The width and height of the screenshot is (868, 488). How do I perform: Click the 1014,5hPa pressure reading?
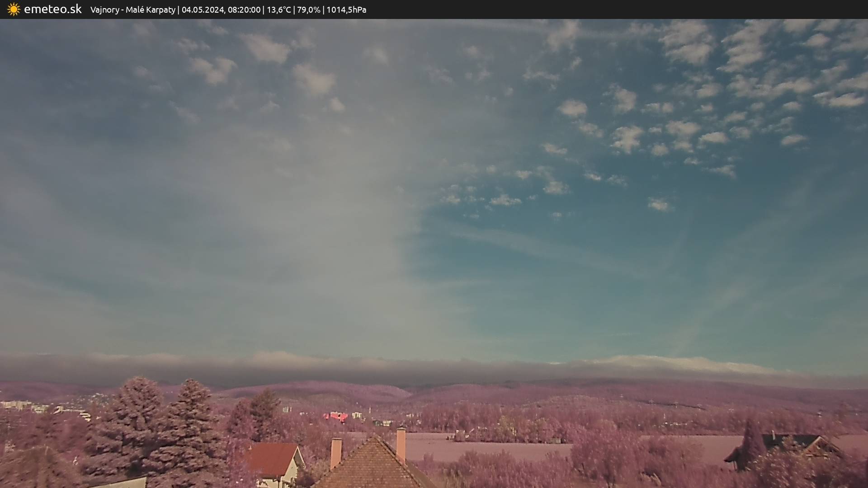[346, 10]
